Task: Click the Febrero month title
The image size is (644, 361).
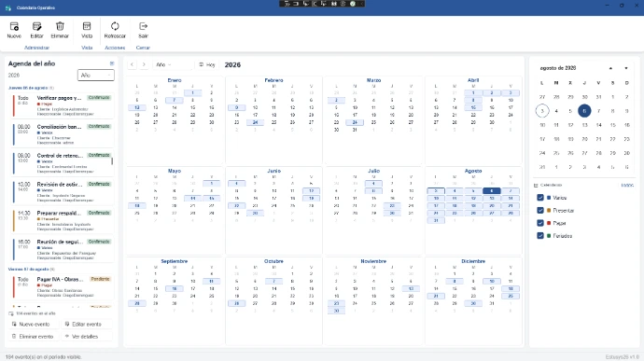Action: (x=273, y=80)
